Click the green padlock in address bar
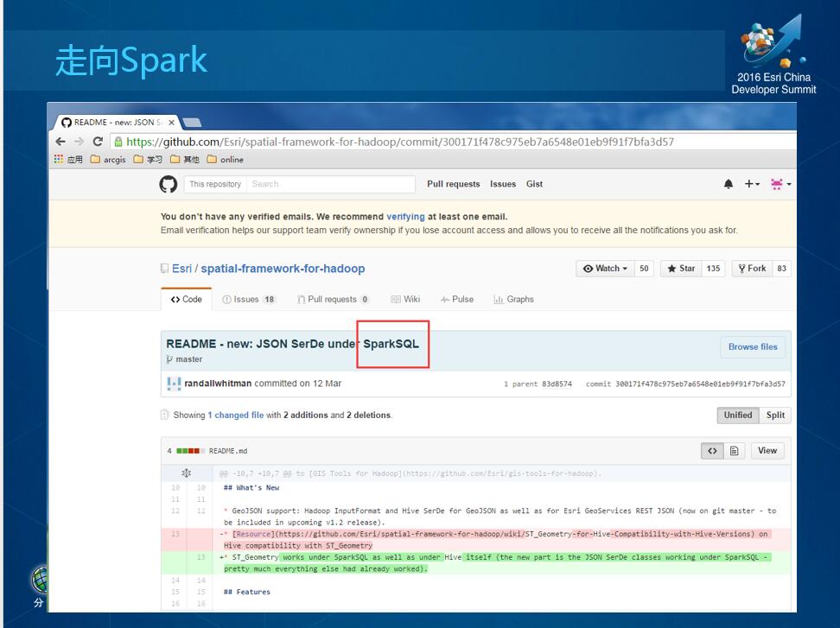The height and width of the screenshot is (628, 840). [x=118, y=142]
